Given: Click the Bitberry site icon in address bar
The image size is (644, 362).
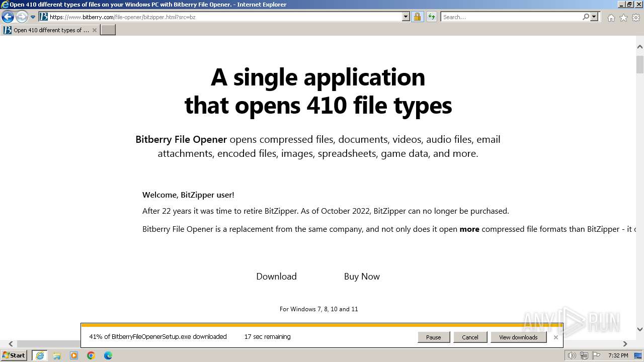Looking at the screenshot, I should coord(44,17).
